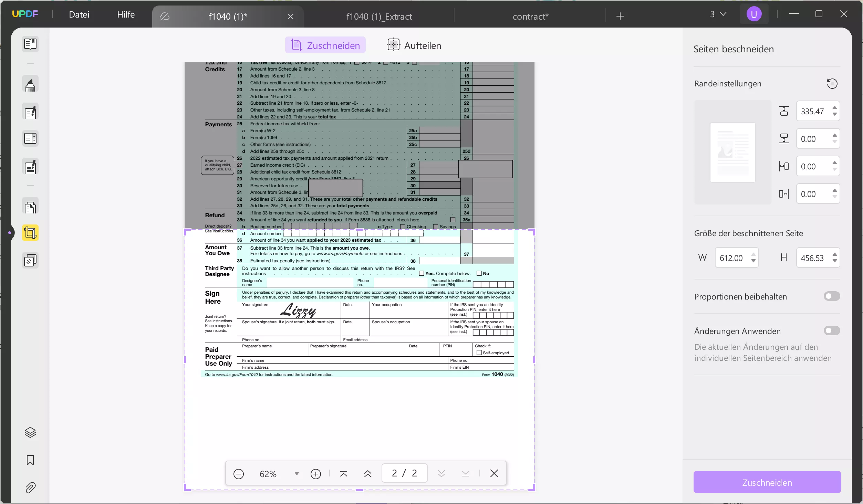Open the Attachments paperclip panel
The height and width of the screenshot is (504, 863).
(x=30, y=488)
